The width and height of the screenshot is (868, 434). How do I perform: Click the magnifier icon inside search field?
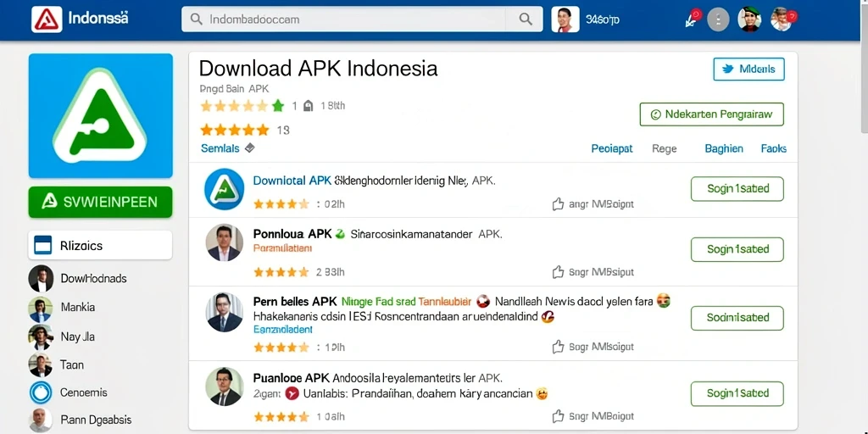(x=196, y=19)
